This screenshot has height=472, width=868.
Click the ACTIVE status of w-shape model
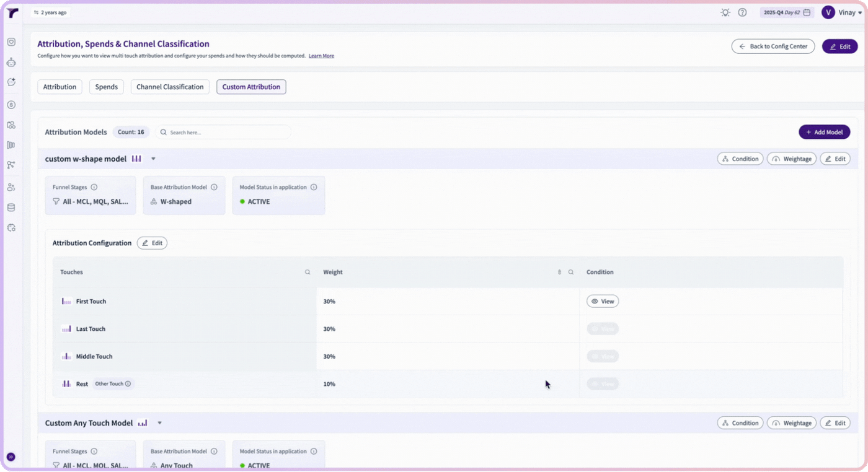click(259, 201)
